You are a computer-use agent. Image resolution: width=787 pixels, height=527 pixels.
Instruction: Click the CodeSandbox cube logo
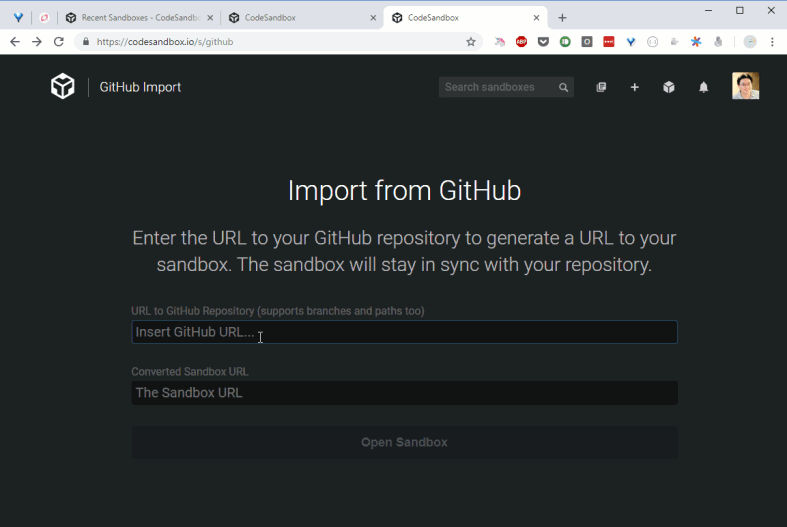coord(63,86)
